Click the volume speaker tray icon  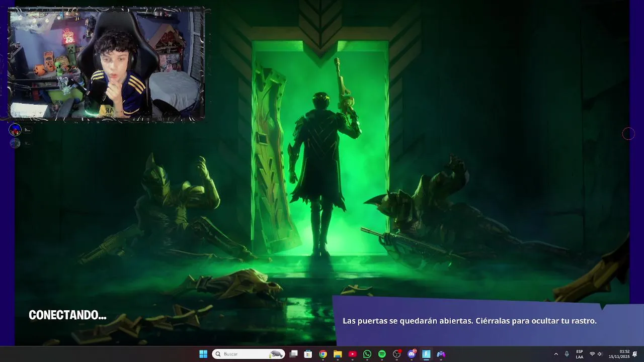coord(600,354)
